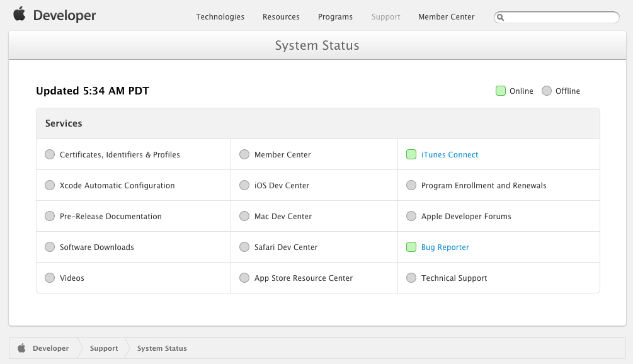Open the Bug Reporter link
Image resolution: width=633 pixels, height=364 pixels.
[445, 247]
